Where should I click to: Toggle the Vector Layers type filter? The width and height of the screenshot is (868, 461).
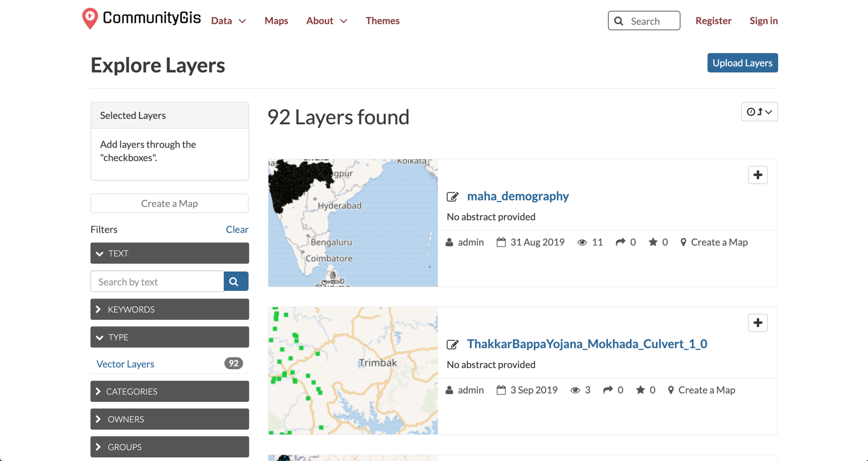point(125,364)
